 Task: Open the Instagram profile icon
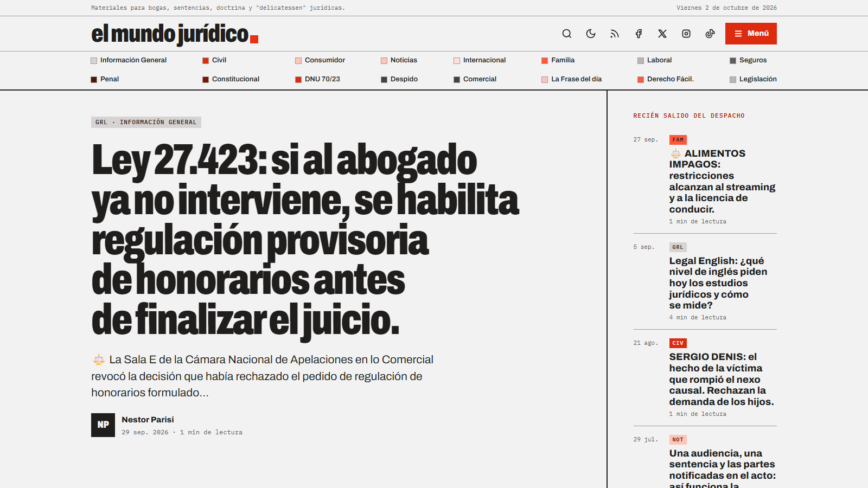(686, 34)
